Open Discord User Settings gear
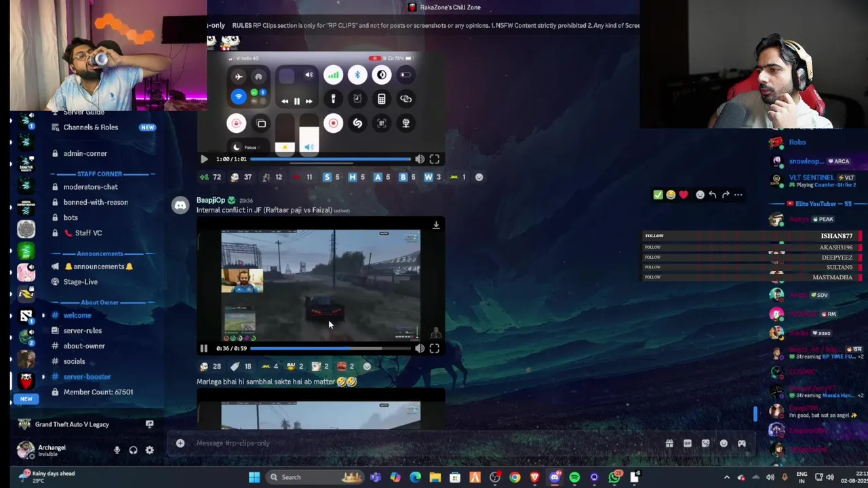 (x=149, y=450)
